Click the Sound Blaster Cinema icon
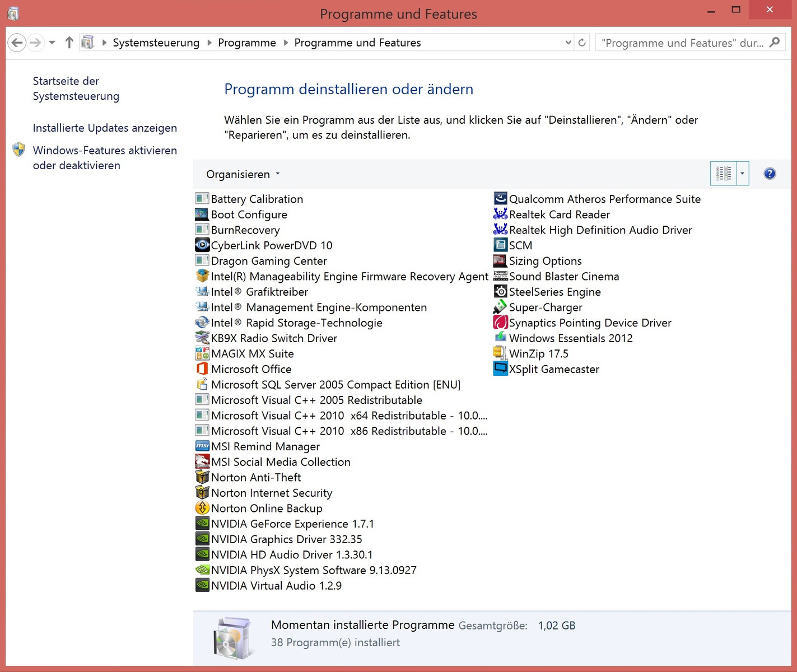Screen dimensions: 797x672 click(500, 276)
